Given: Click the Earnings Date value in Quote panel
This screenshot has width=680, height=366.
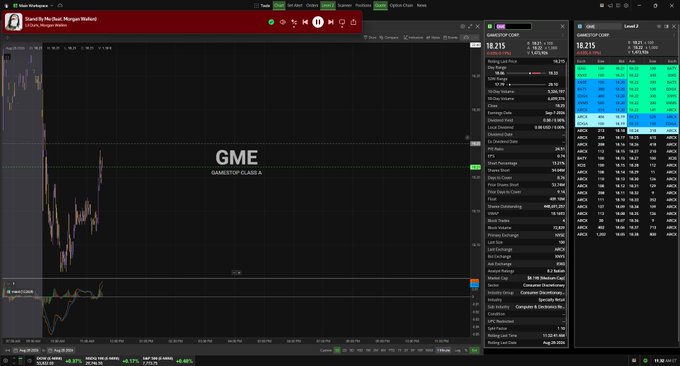Looking at the screenshot, I should (x=555, y=113).
